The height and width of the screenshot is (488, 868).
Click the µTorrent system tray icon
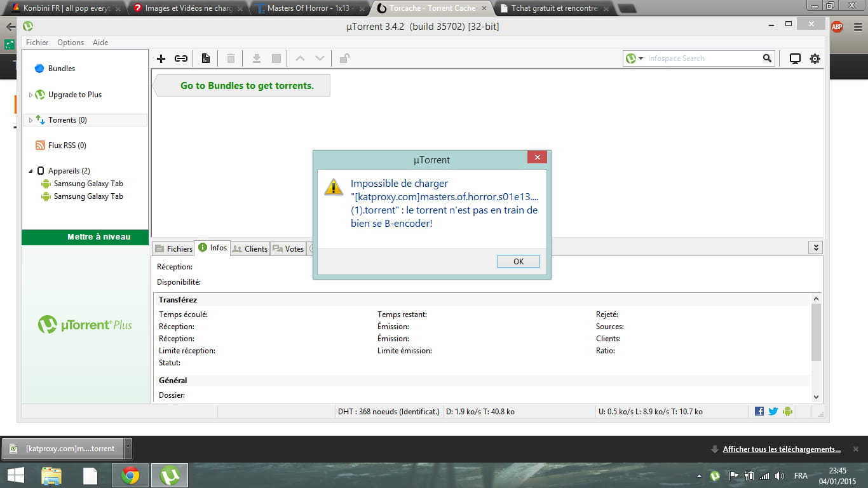715,475
